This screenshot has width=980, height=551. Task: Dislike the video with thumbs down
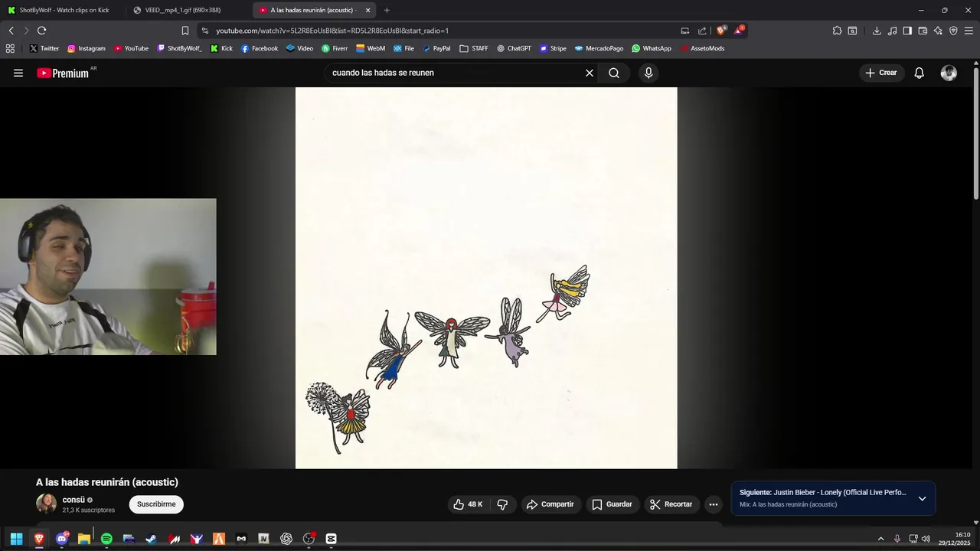click(502, 504)
